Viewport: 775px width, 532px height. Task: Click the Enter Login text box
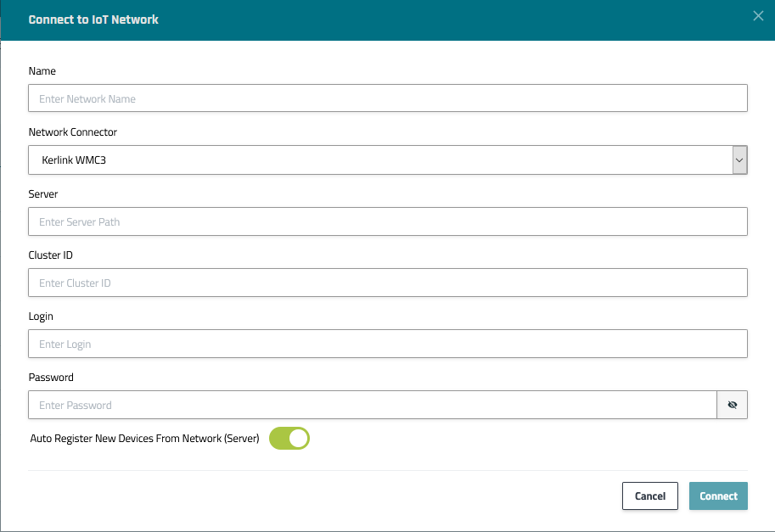click(387, 344)
